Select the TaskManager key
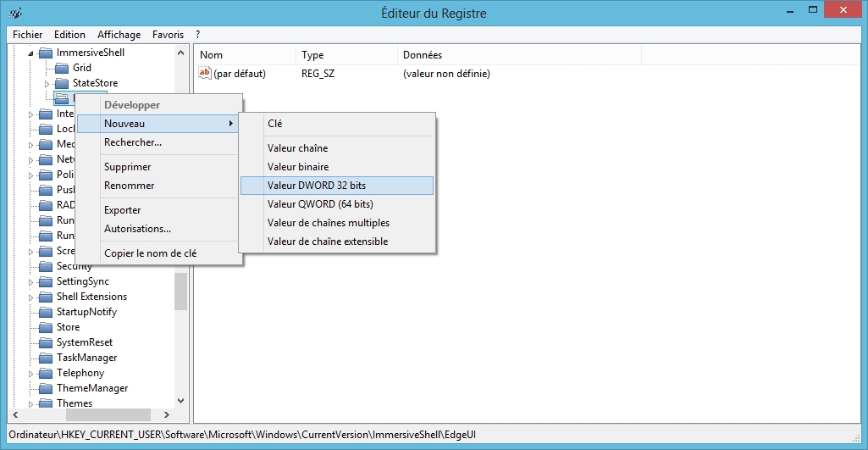Viewport: 868px width, 450px height. click(x=86, y=358)
